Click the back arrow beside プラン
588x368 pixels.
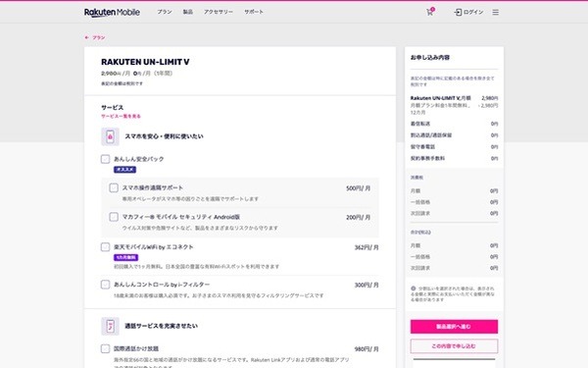86,37
